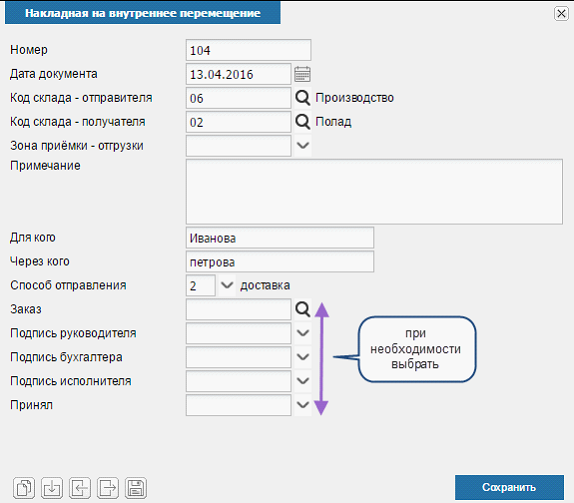This screenshot has width=574, height=503.
Task: Expand the Подпись бухгалтера dropdown
Action: coord(303,357)
